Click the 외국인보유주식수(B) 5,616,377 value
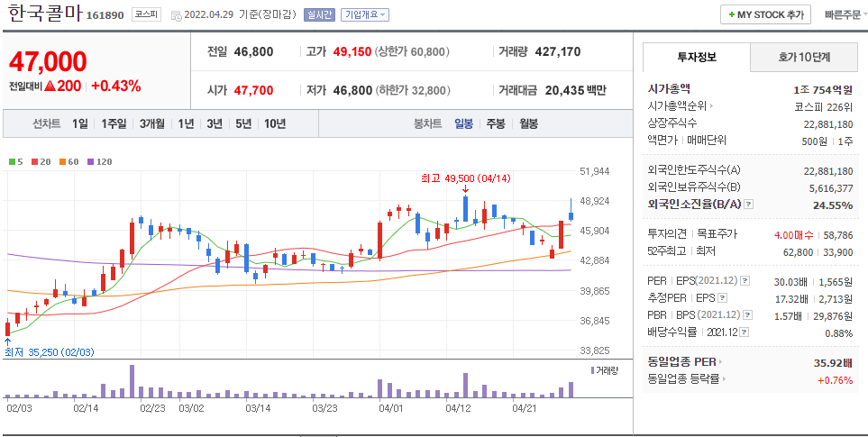This screenshot has height=437, width=868. [831, 188]
